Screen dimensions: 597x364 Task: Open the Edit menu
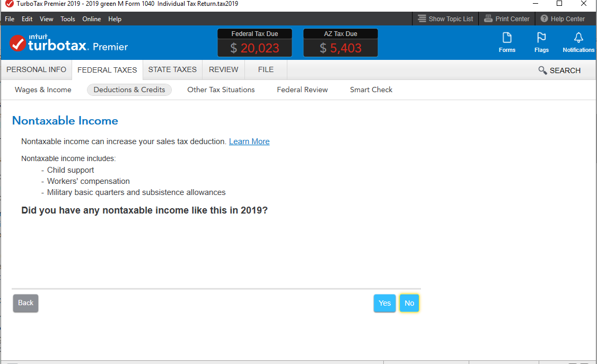[x=27, y=19]
